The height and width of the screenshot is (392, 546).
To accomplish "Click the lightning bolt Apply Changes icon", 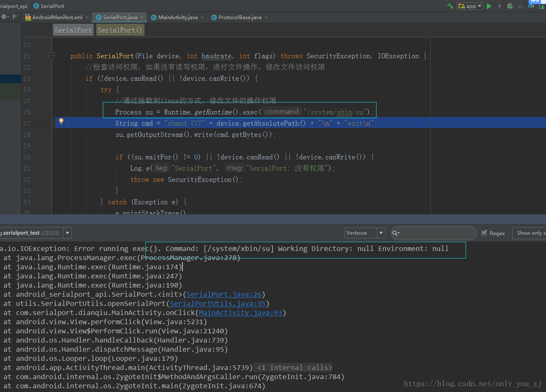I will (x=499, y=6).
